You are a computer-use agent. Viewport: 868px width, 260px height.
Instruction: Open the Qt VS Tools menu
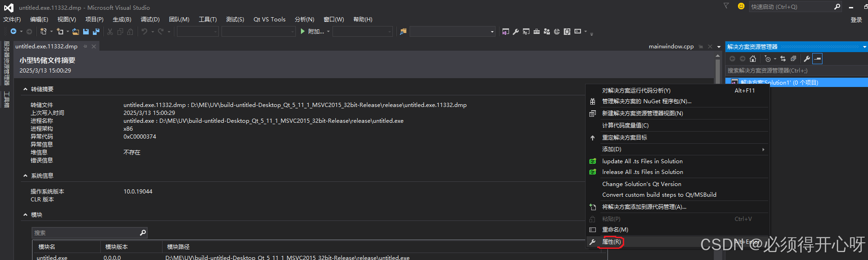[269, 20]
